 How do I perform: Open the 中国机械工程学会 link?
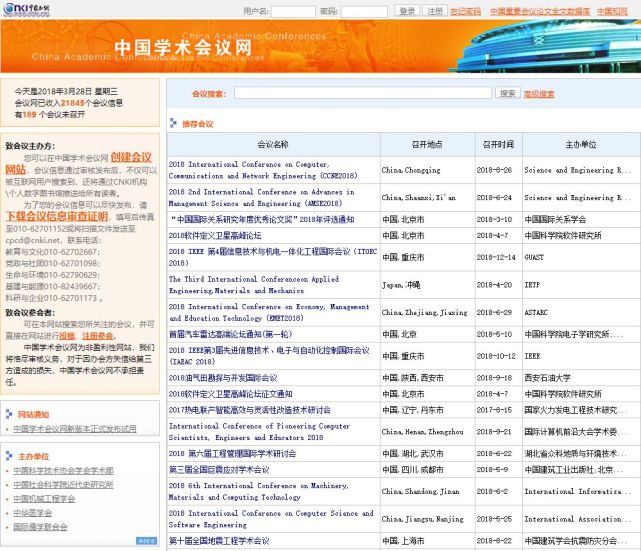coord(44,499)
